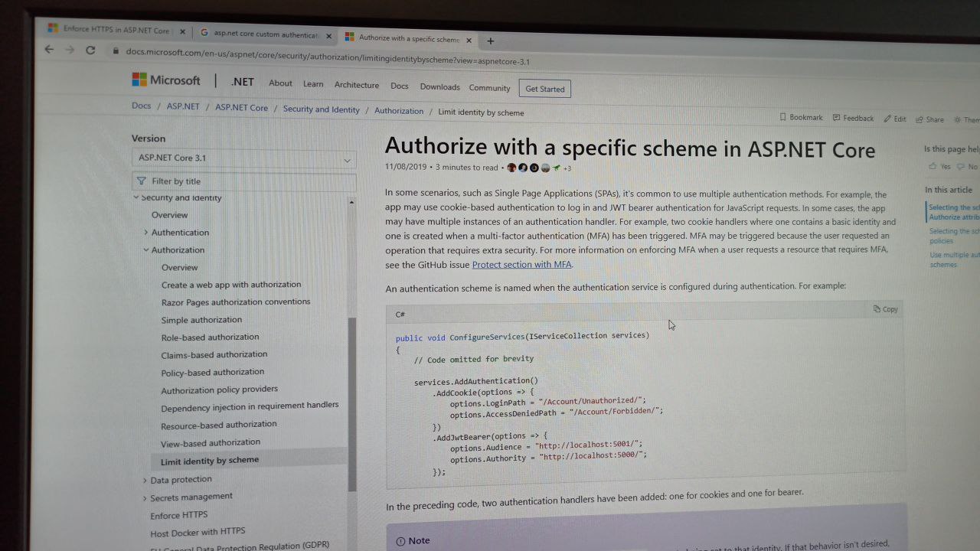The width and height of the screenshot is (980, 551).
Task: Click Use multiple authentication schemes article link
Action: click(954, 259)
